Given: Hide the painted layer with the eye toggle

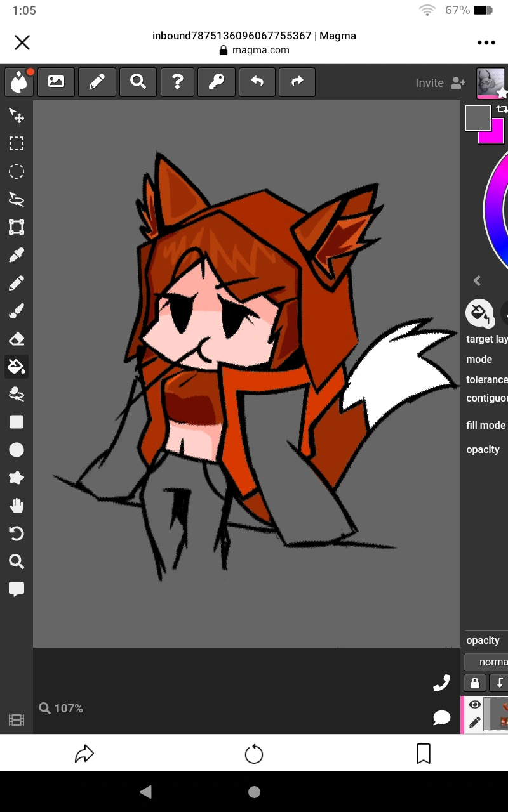Looking at the screenshot, I should point(474,704).
